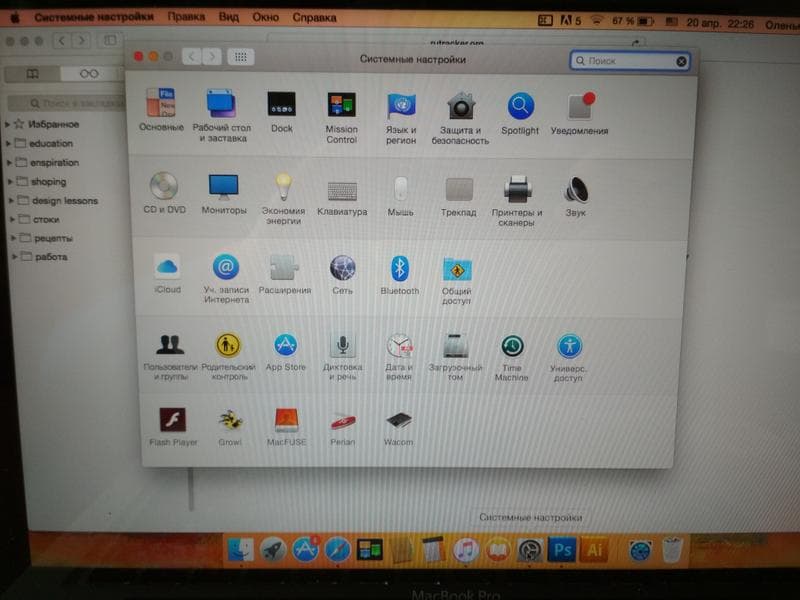This screenshot has width=800, height=600.
Task: Open Рабочий стол и заставка pane
Action: (x=221, y=115)
